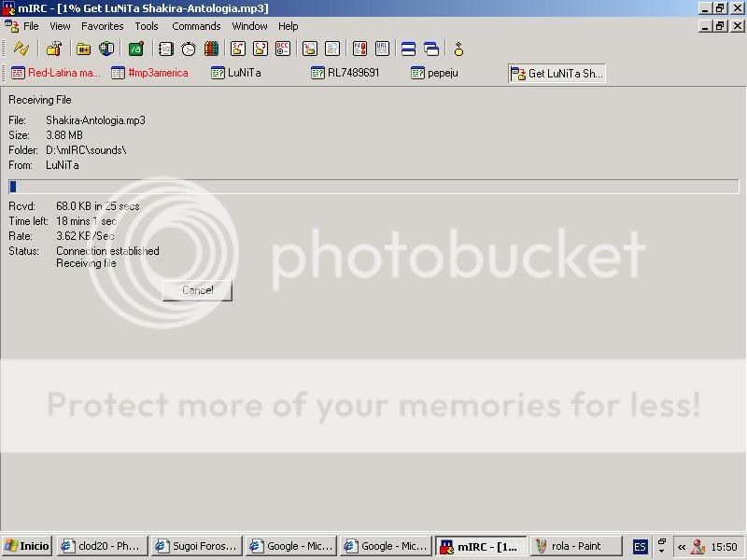Click the mIRC icon beside File menu

coord(12,26)
